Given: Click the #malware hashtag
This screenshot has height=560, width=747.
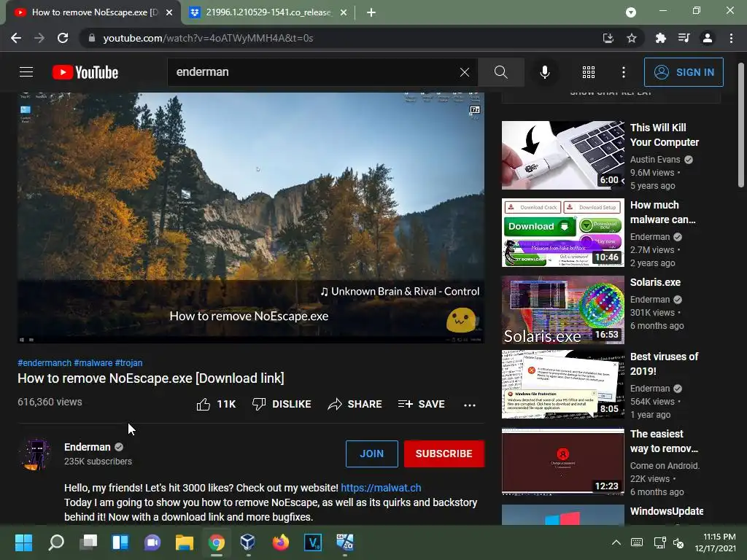Looking at the screenshot, I should click(93, 363).
